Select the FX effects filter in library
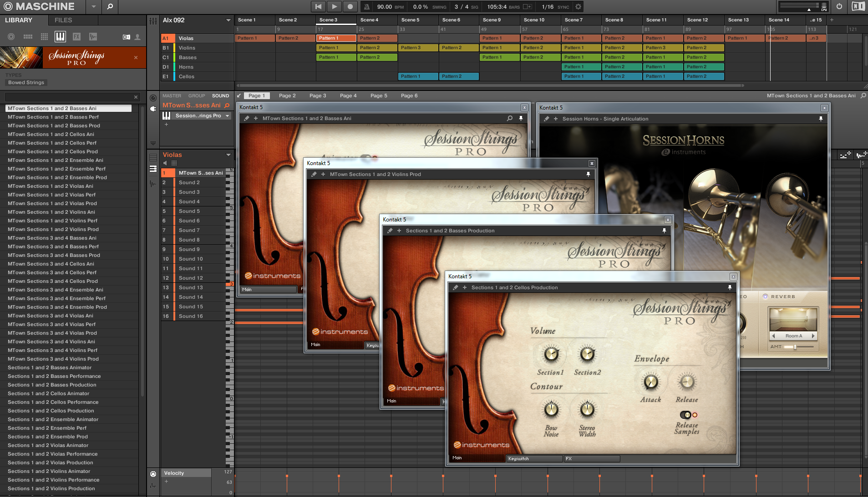 [76, 37]
